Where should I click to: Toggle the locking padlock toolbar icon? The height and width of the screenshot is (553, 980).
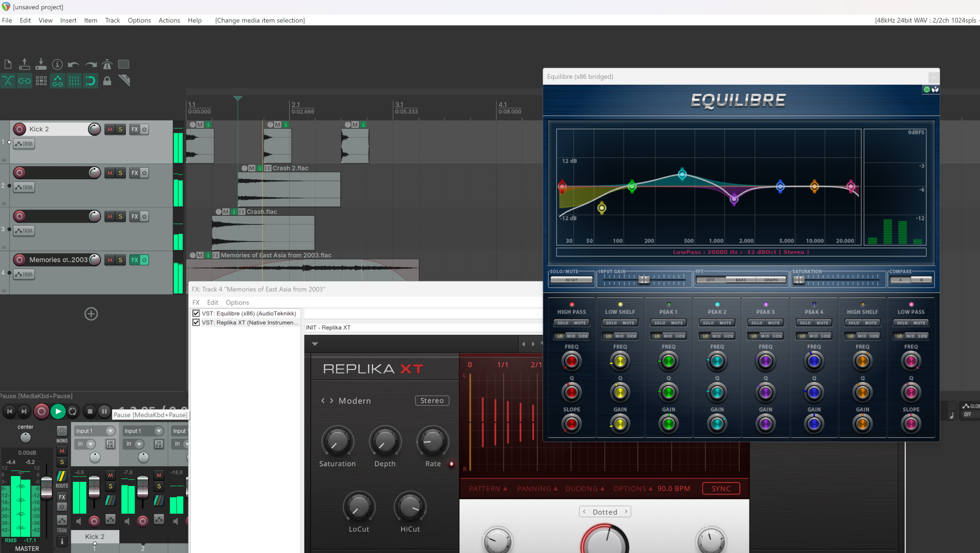(x=107, y=81)
